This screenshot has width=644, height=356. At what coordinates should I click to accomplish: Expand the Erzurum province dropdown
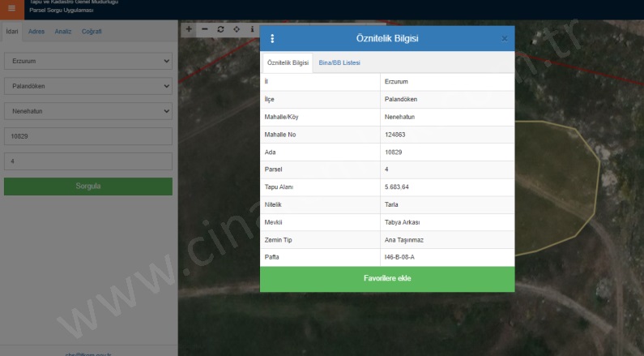pyautogui.click(x=88, y=61)
